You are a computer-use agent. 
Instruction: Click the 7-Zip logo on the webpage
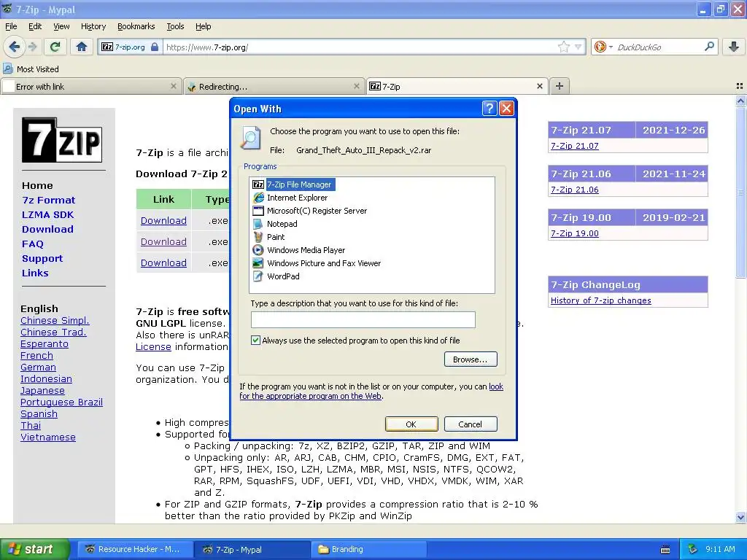click(x=62, y=140)
